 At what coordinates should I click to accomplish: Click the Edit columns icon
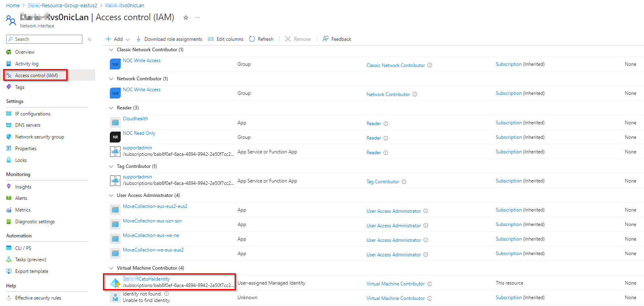(x=211, y=39)
